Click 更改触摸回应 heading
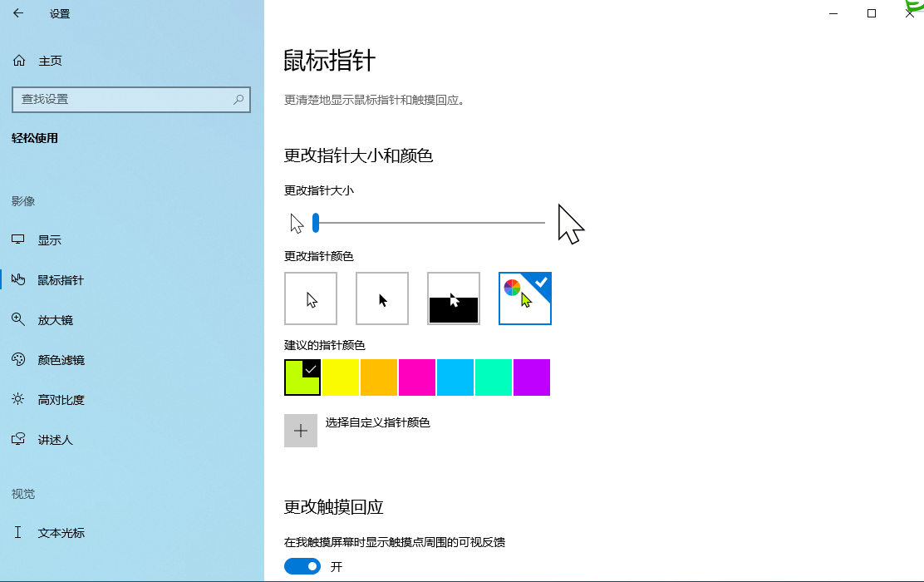Screen dimensions: 924x582 pos(333,507)
